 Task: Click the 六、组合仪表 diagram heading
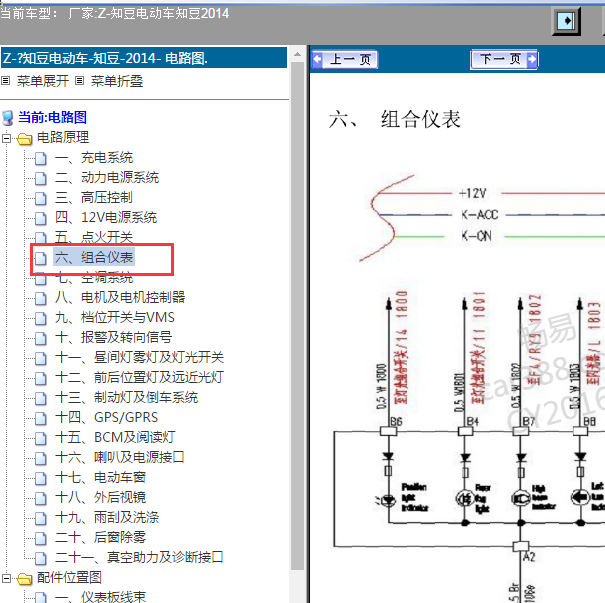pos(395,119)
